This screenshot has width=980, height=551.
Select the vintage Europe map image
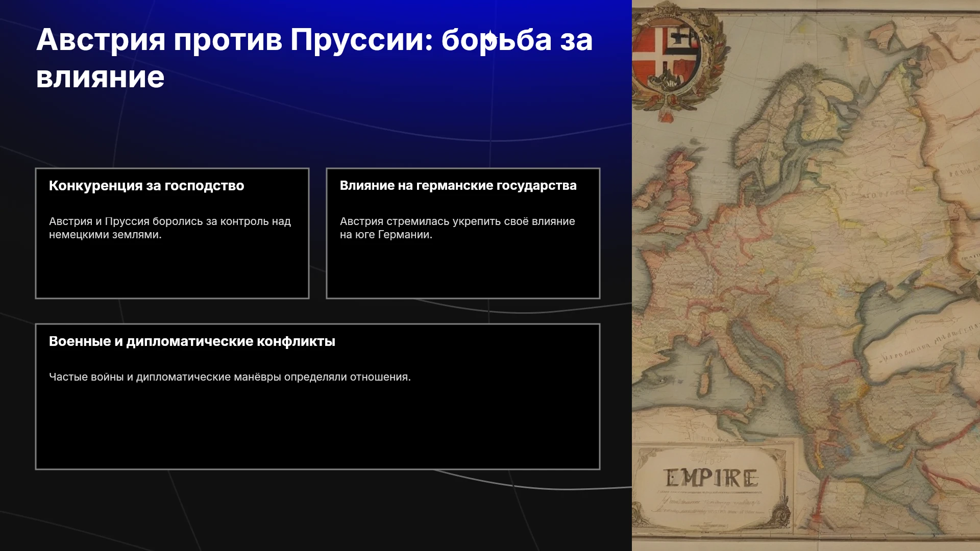click(x=806, y=275)
